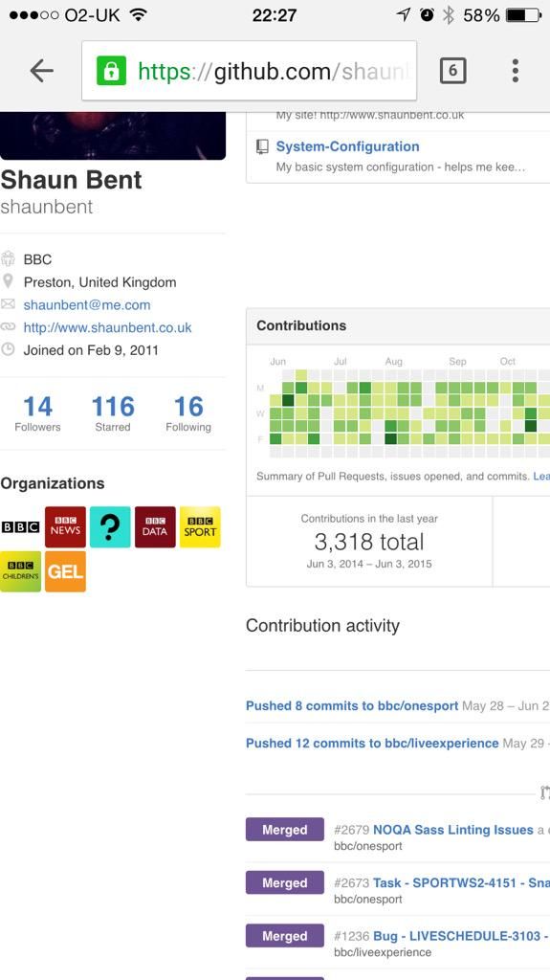View the 14 Followers list

[37, 413]
